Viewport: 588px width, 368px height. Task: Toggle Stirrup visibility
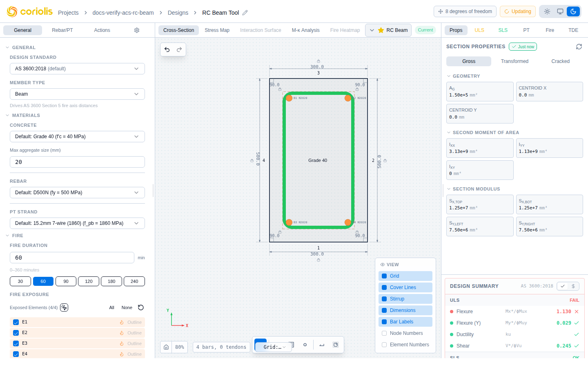pos(405,299)
